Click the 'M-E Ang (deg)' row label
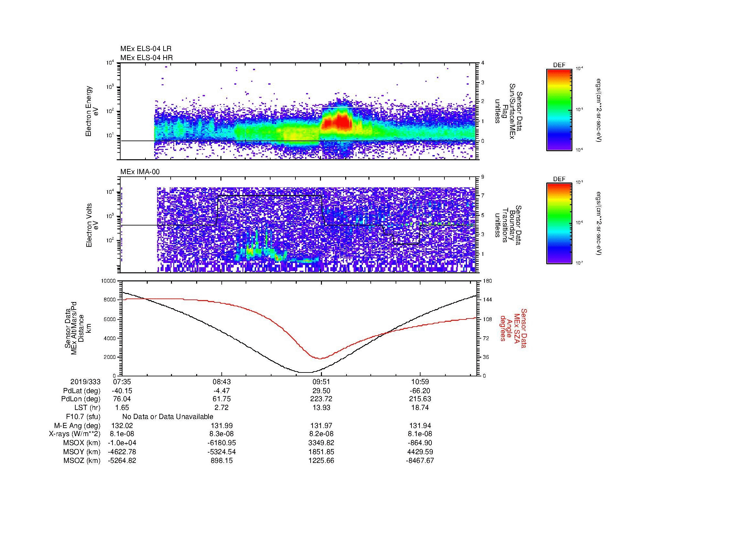756x534 pixels. coord(77,425)
